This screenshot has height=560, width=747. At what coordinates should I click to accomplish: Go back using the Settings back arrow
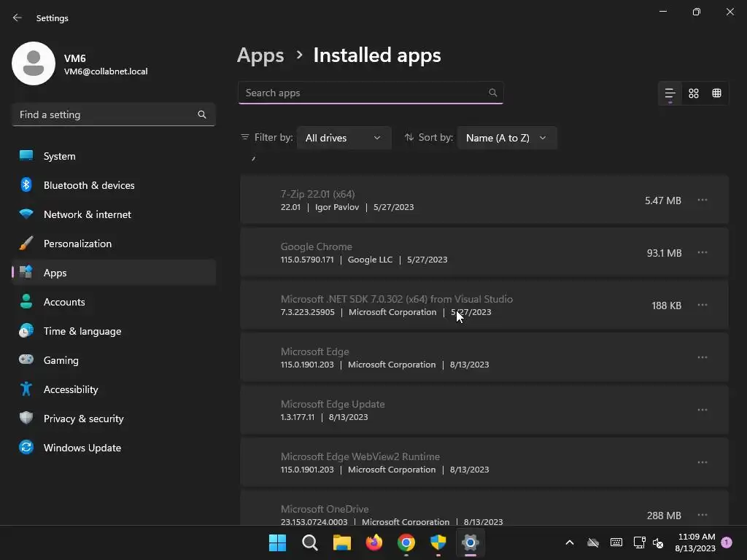coord(18,17)
